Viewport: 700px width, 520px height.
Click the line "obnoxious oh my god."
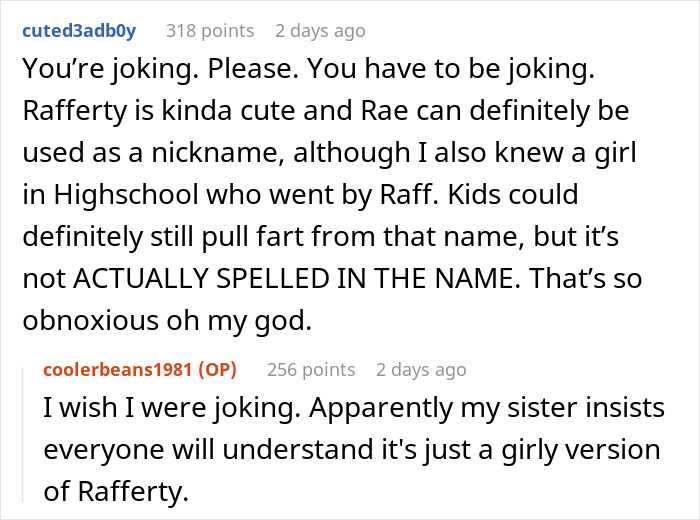[x=167, y=321]
